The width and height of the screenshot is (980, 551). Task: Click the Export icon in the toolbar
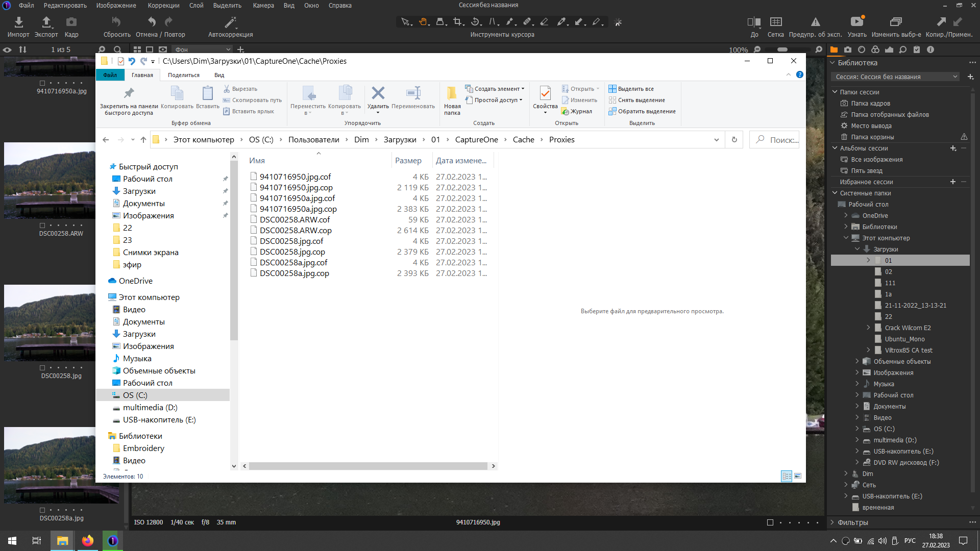coord(46,22)
